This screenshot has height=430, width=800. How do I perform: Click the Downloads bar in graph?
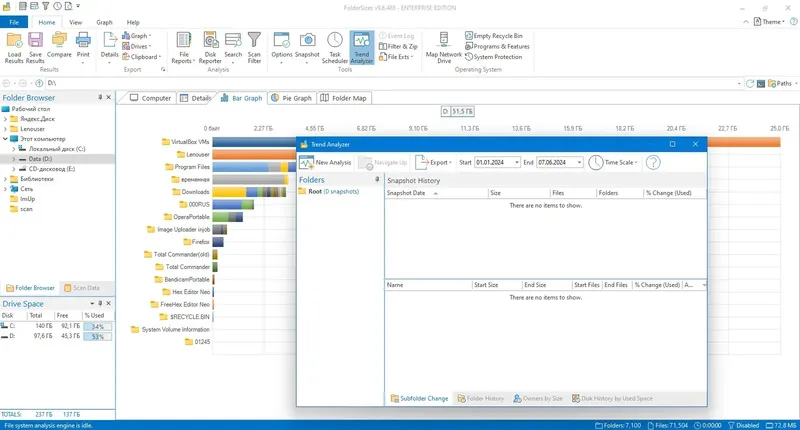point(249,192)
